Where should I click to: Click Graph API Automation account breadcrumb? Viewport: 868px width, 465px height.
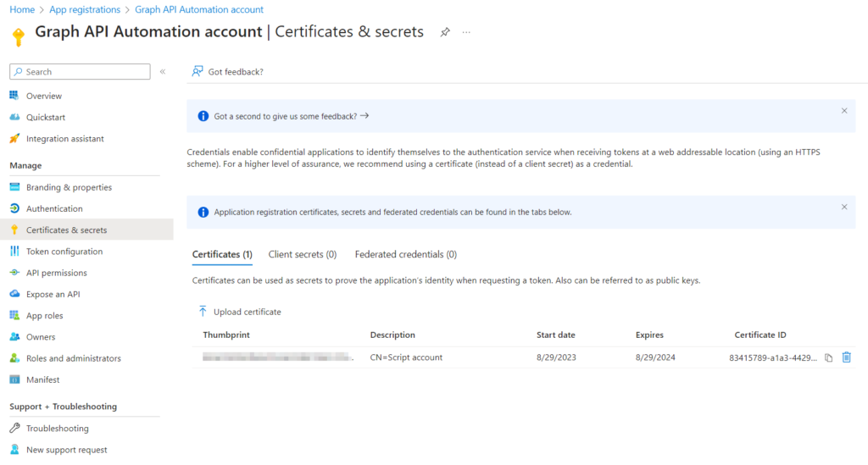(199, 9)
